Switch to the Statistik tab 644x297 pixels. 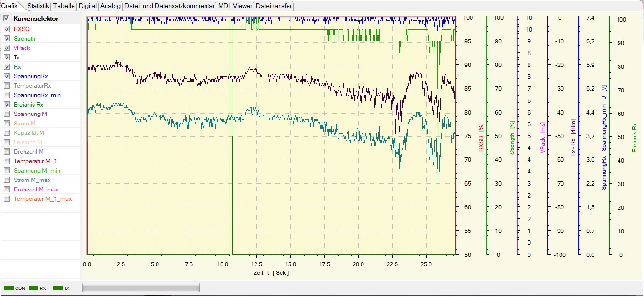(x=38, y=6)
